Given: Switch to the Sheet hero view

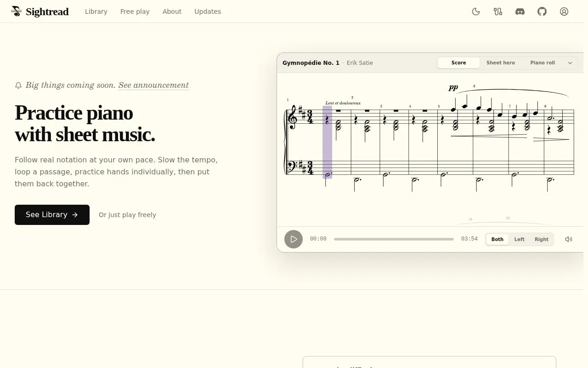Looking at the screenshot, I should tap(500, 63).
